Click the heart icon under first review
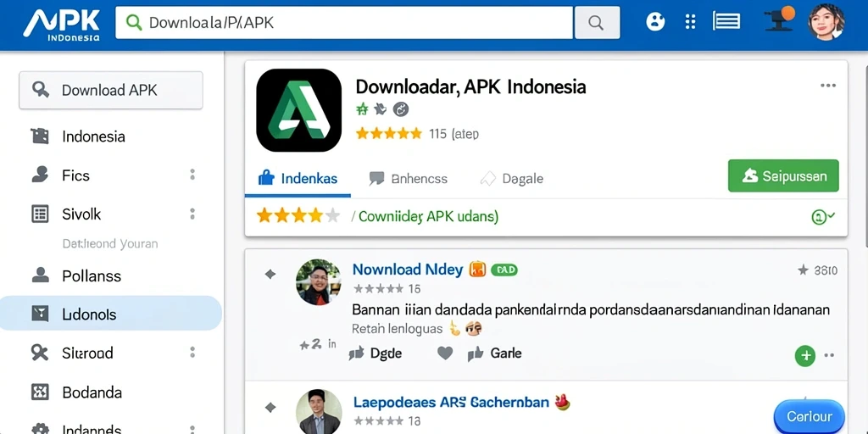Viewport: 868px width, 434px height. (x=445, y=353)
